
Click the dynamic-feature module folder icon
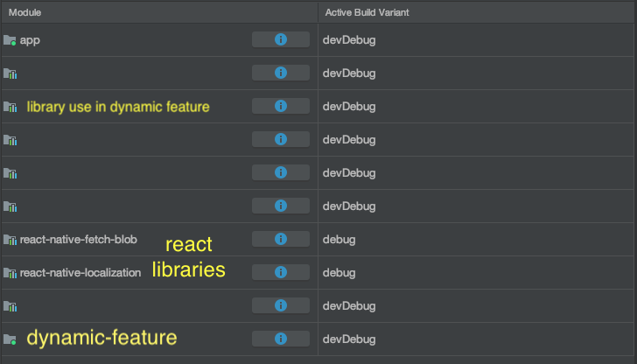pyautogui.click(x=10, y=339)
